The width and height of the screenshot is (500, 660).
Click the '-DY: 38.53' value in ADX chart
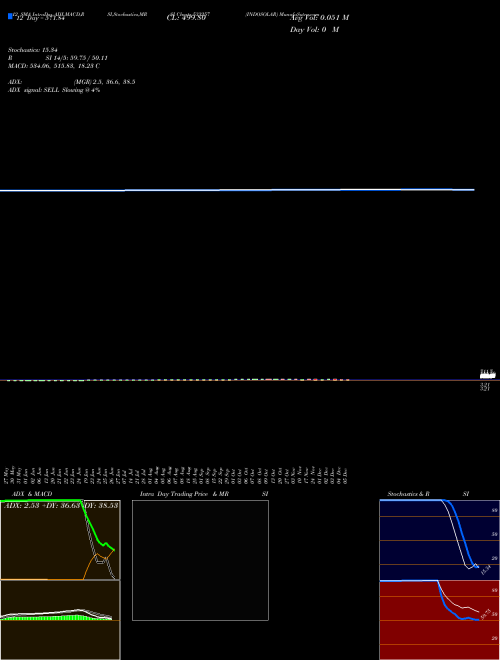[101, 506]
